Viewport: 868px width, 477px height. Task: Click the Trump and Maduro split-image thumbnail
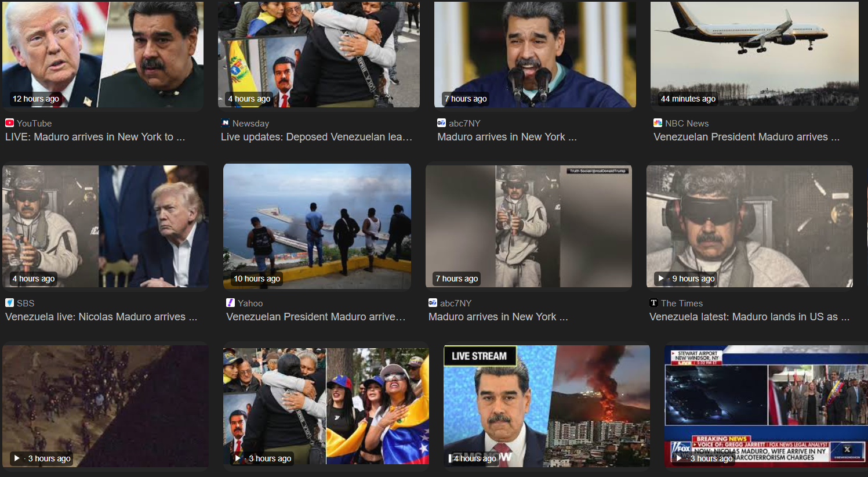103,54
